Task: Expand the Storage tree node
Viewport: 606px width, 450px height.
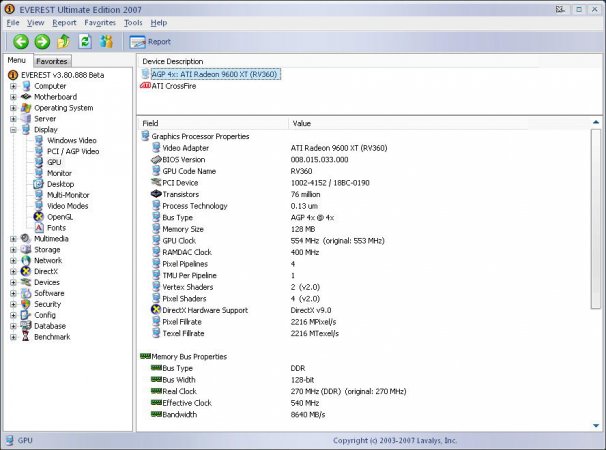Action: point(13,250)
